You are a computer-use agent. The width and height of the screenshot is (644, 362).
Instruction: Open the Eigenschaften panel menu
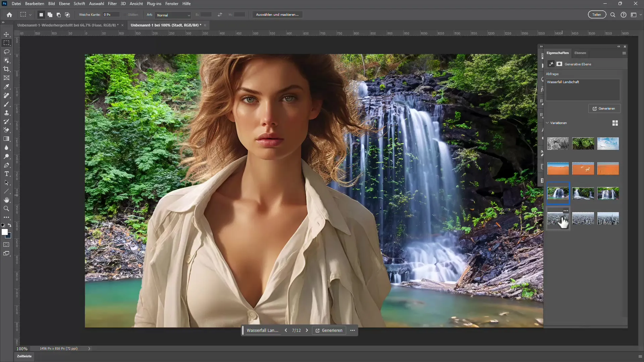click(x=624, y=53)
